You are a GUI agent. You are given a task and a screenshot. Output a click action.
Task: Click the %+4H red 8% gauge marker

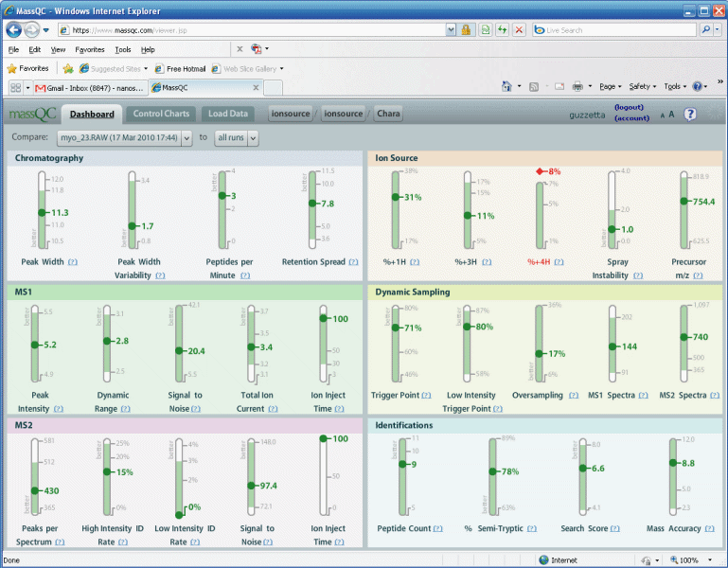(x=539, y=171)
